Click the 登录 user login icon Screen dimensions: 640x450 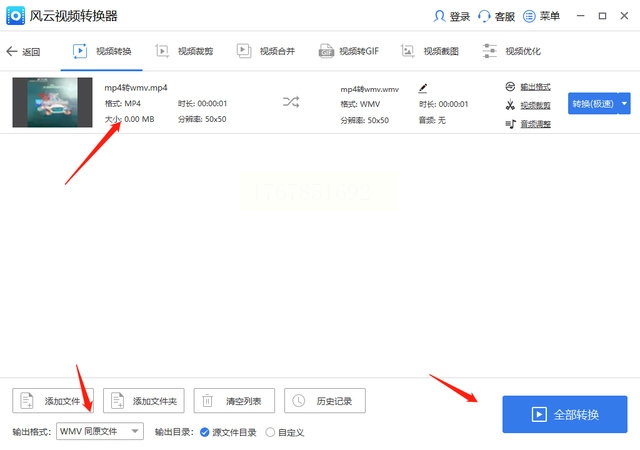[x=439, y=16]
